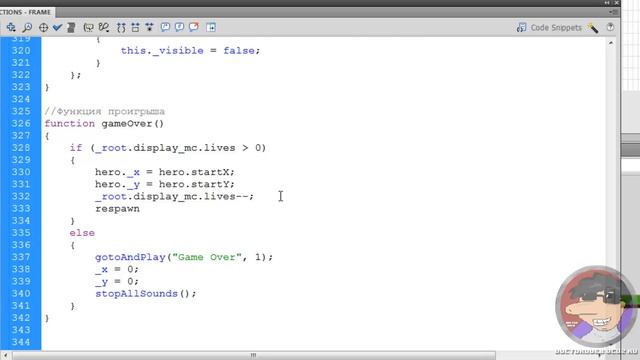Click the vertical scrollbar up arrow
The height and width of the screenshot is (360, 640).
click(611, 43)
